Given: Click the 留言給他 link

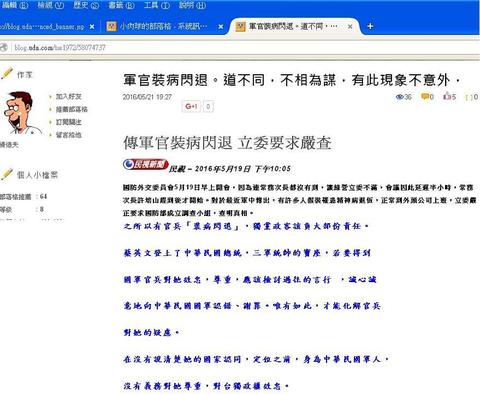Looking at the screenshot, I should click(68, 135).
